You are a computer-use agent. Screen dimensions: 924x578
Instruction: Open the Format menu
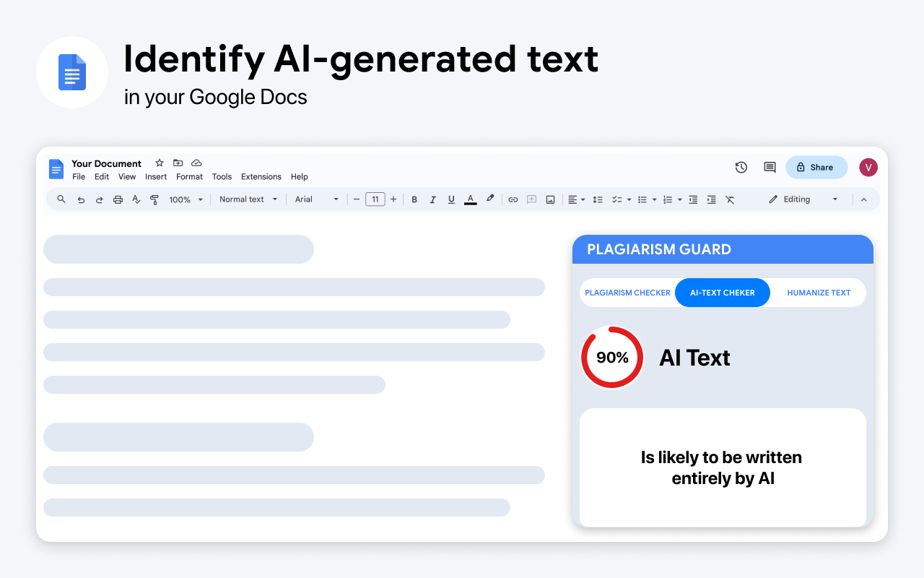coord(189,177)
